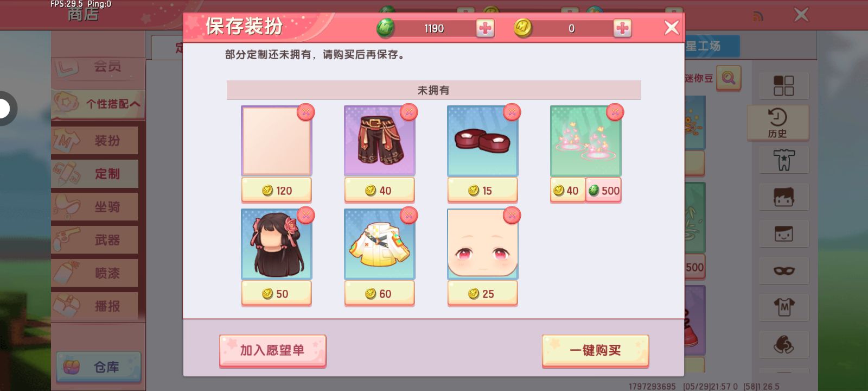Remove the black hair item from list
The height and width of the screenshot is (391, 868).
306,216
